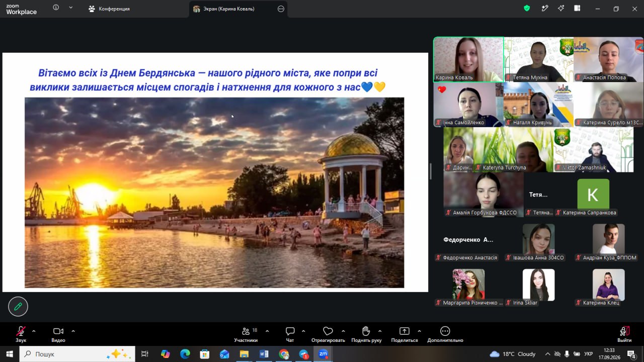Click the Windows search box Пошук
Image resolution: width=644 pixels, height=362 pixels.
tap(77, 354)
